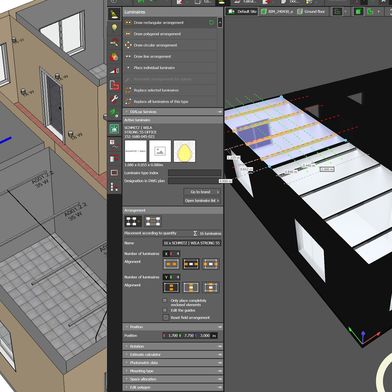Screen dimensions: 392x392
Task: Expand the DIALux Services section
Action: pos(173,112)
